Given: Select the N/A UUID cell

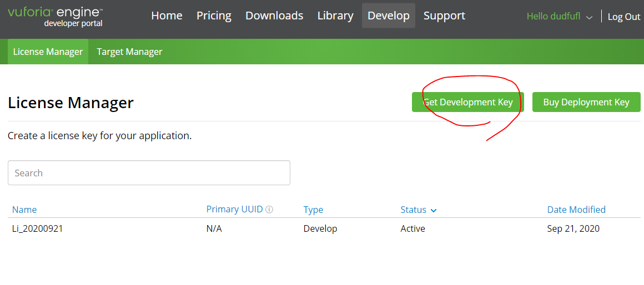Looking at the screenshot, I should point(214,228).
